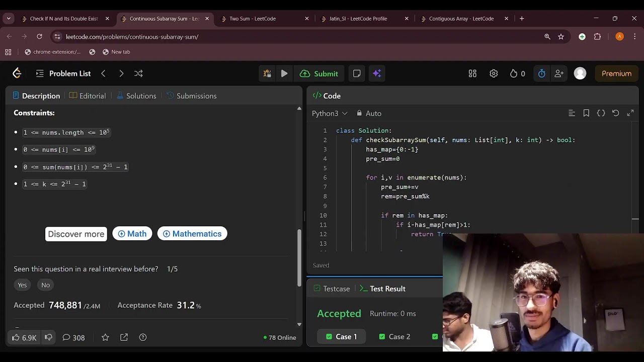Screen dimensions: 644x362
Task: Open the New tab bookmark
Action: coord(116,52)
